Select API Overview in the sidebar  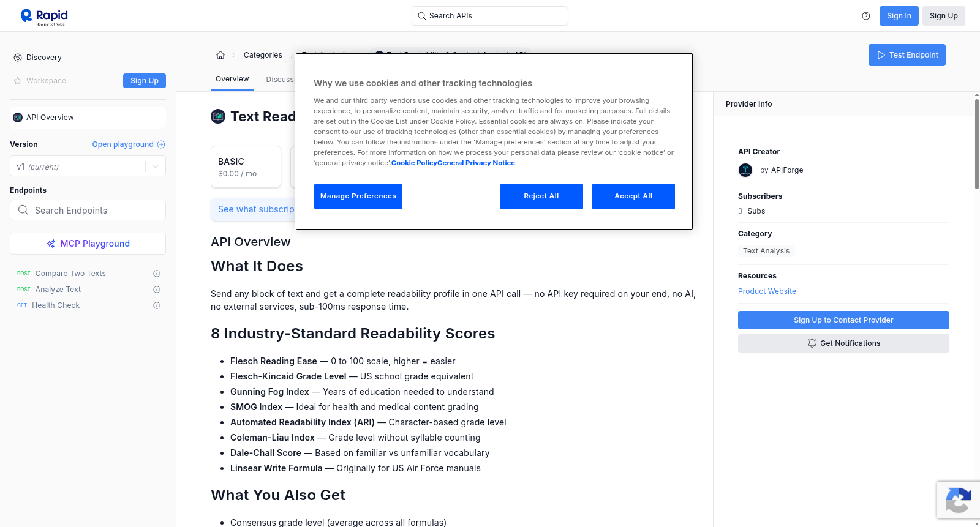[88, 118]
